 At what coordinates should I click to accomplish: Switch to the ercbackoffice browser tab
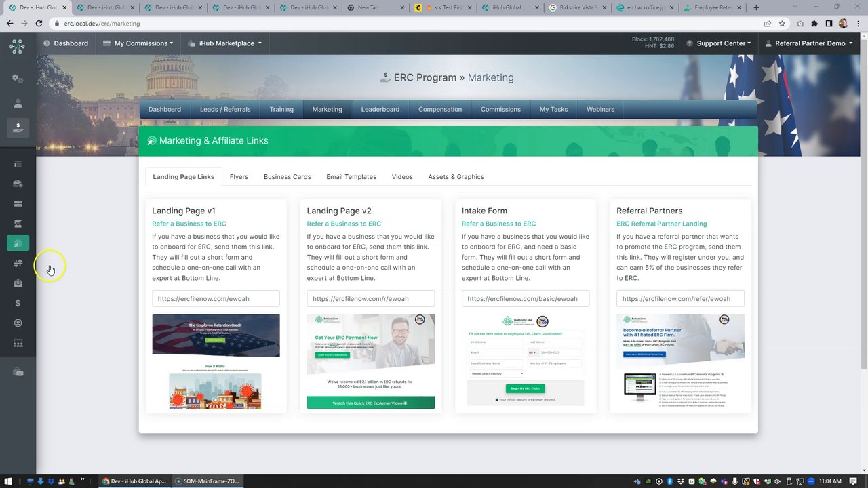point(644,7)
